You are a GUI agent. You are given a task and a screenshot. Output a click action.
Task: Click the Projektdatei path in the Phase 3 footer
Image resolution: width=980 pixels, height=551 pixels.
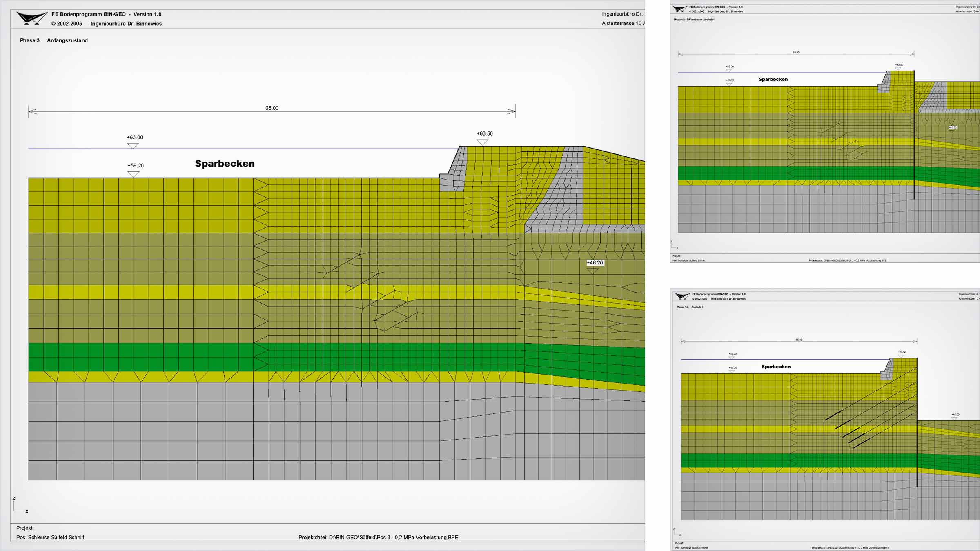pos(379,538)
